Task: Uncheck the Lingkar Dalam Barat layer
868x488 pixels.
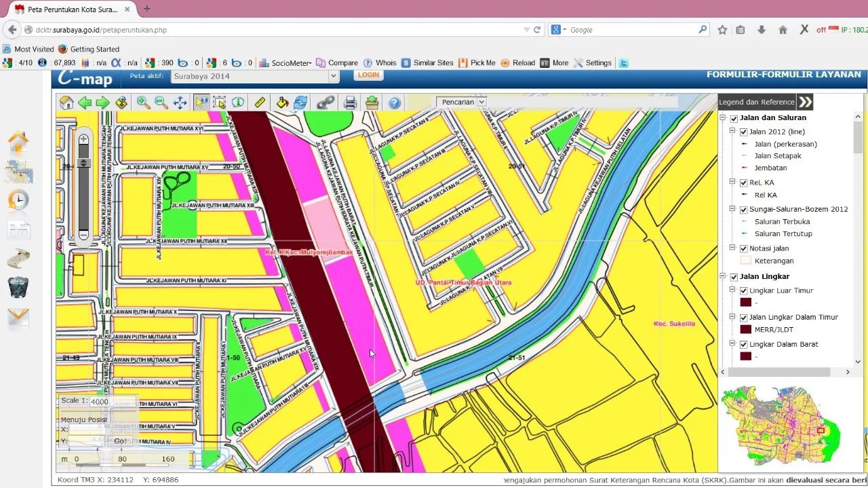Action: pyautogui.click(x=744, y=345)
